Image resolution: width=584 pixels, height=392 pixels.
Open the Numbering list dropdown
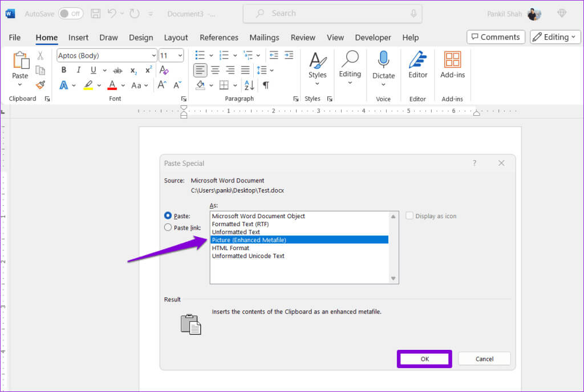(235, 55)
